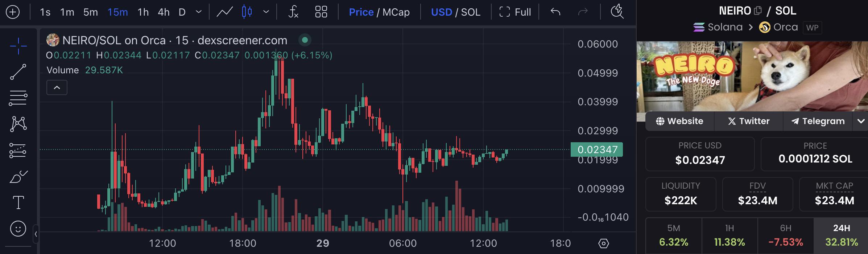Select the text annotation tool
This screenshot has height=254, width=868.
pos(18,202)
